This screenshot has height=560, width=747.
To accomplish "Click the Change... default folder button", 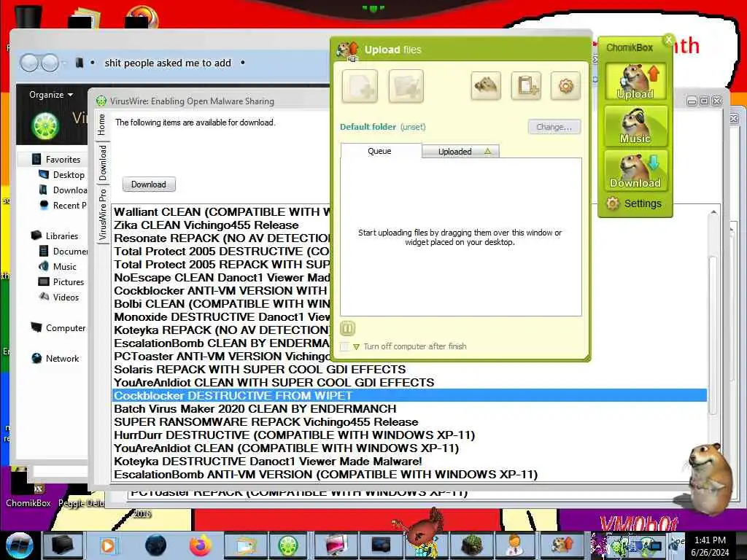I will pyautogui.click(x=554, y=127).
